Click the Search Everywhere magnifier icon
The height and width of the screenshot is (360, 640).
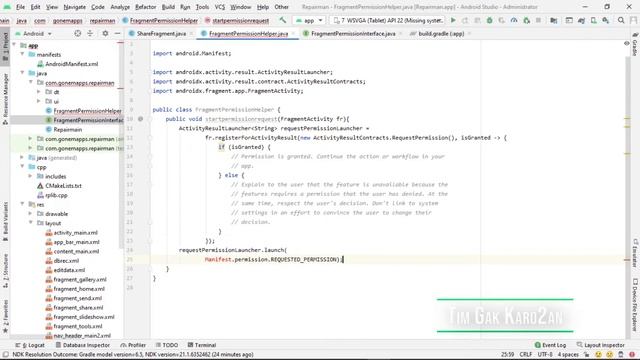[621, 20]
